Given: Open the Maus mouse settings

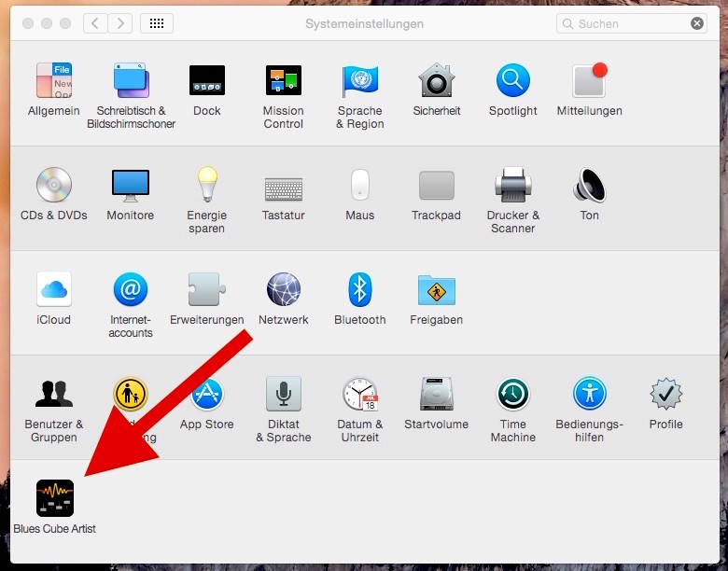Looking at the screenshot, I should 360,185.
